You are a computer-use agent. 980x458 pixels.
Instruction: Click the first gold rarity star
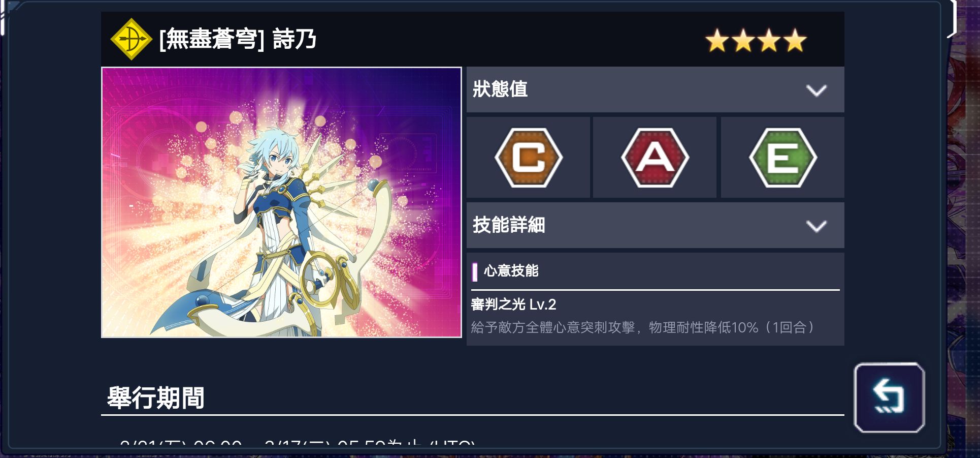[x=717, y=41]
